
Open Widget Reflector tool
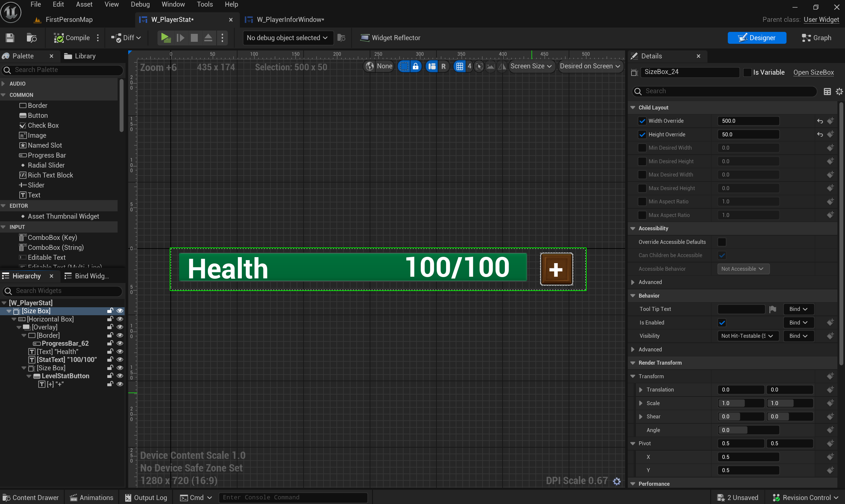[x=390, y=38]
